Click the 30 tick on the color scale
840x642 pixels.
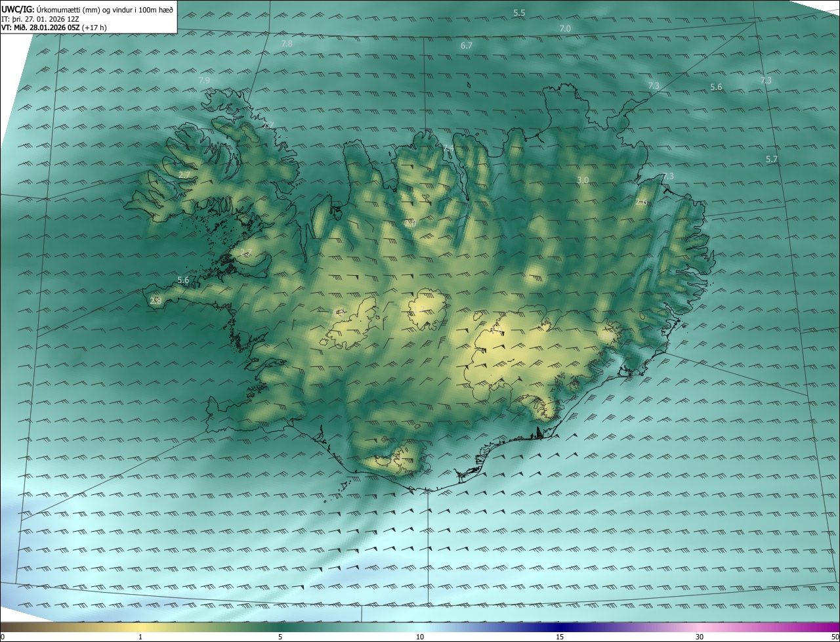700,637
